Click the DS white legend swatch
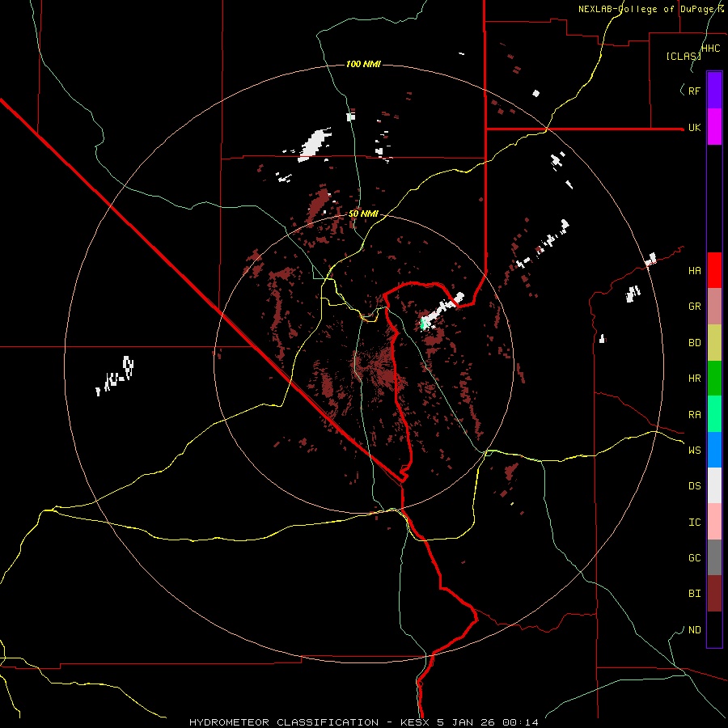Viewport: 728px width, 728px height. [714, 485]
